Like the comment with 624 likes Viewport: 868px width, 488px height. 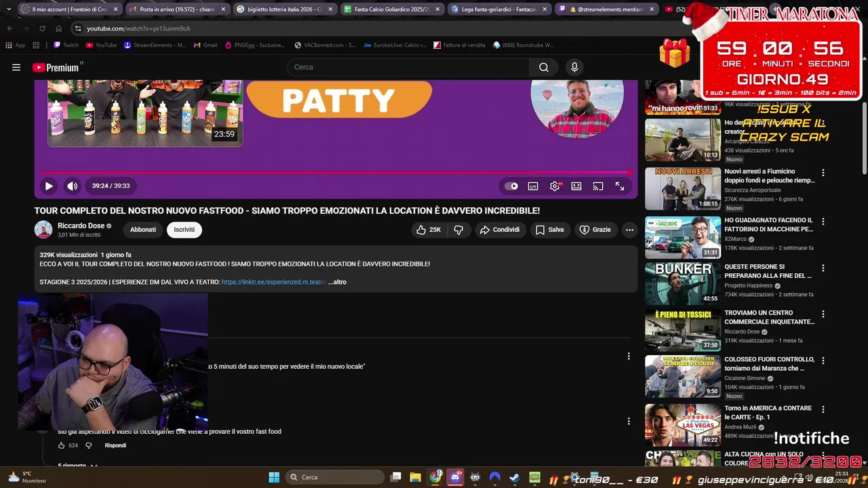click(61, 445)
